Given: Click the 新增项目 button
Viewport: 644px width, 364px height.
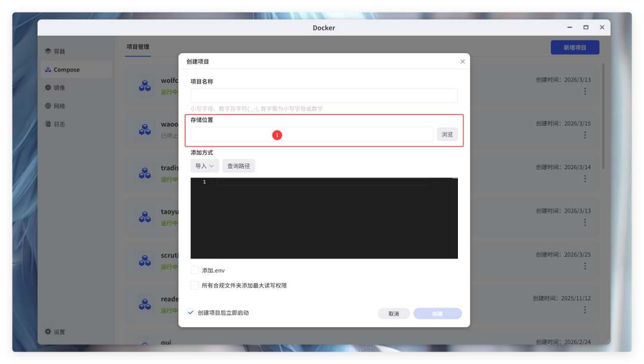Looking at the screenshot, I should 575,48.
